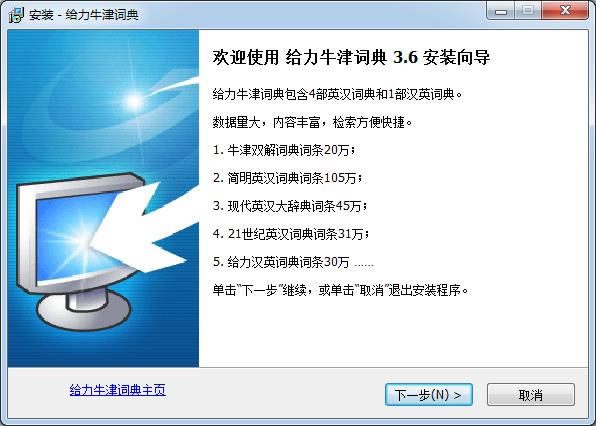
Task: Click the line 21世纪英汉词典词条31万
Action: pos(291,234)
